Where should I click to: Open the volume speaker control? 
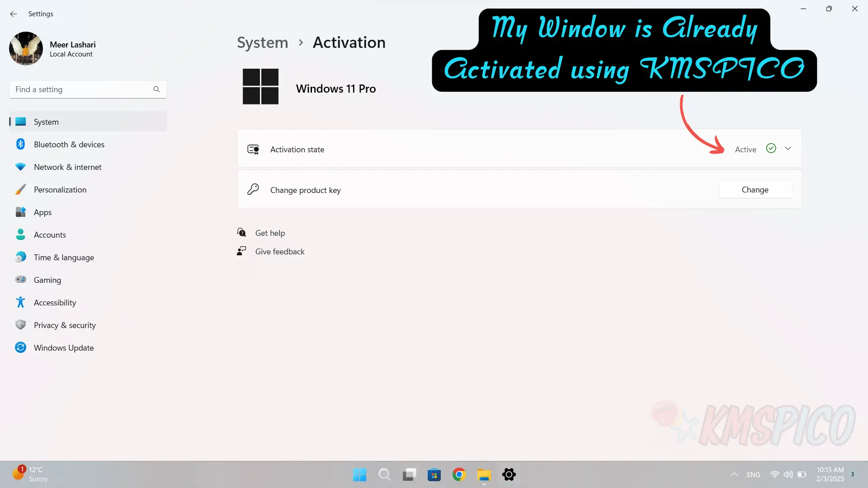tap(788, 474)
